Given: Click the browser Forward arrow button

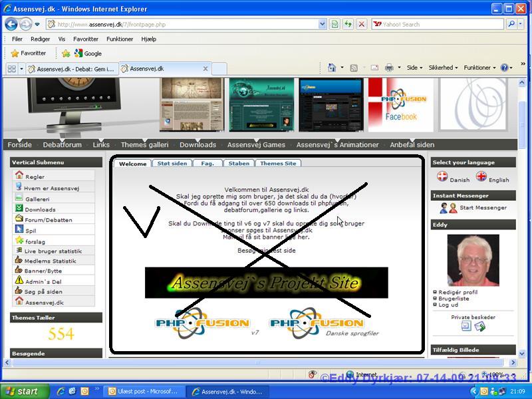Looking at the screenshot, I should coord(25,24).
